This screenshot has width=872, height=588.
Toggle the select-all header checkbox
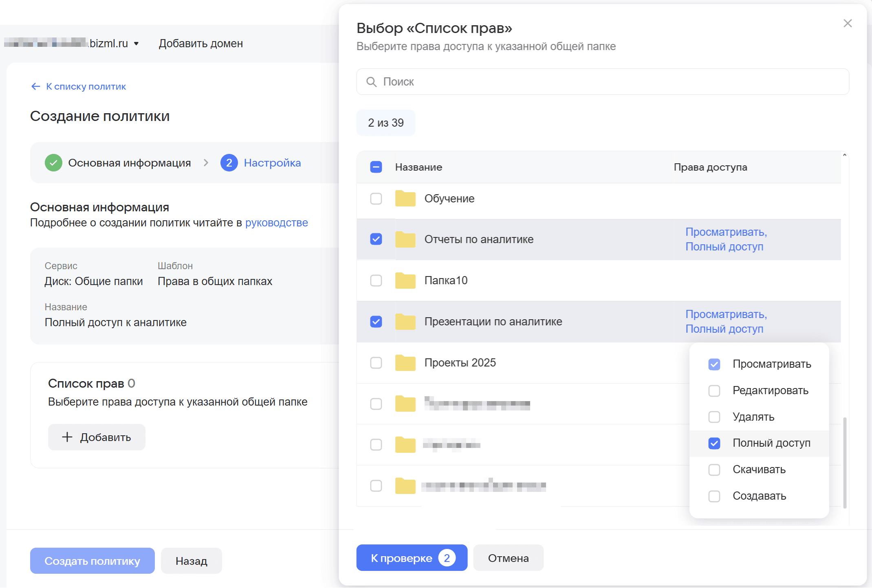376,167
